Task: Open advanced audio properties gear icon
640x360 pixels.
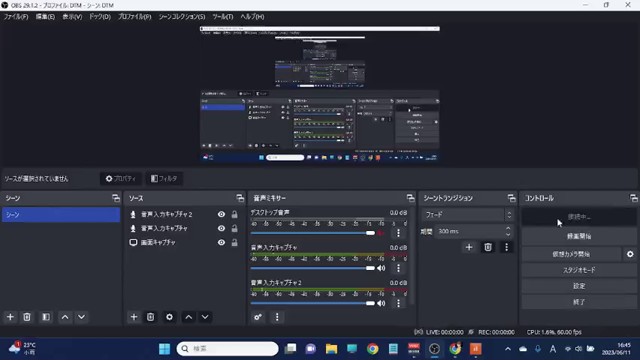Action: pos(258,317)
